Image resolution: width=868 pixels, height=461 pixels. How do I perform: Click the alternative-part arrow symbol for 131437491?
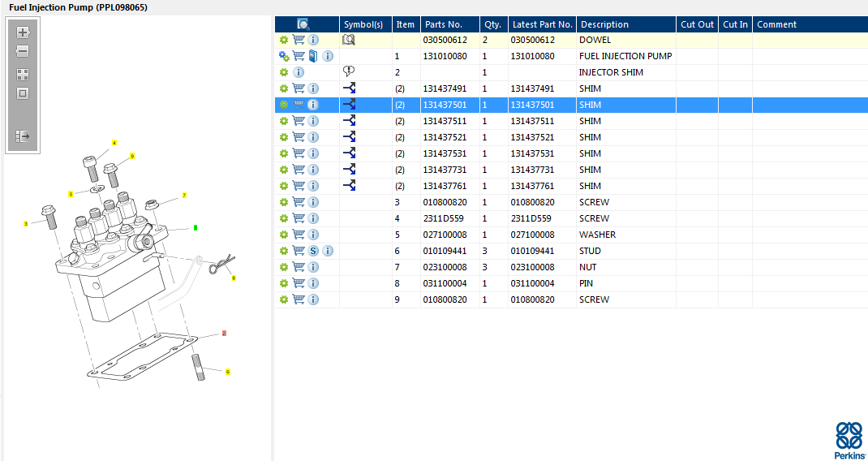coord(349,88)
